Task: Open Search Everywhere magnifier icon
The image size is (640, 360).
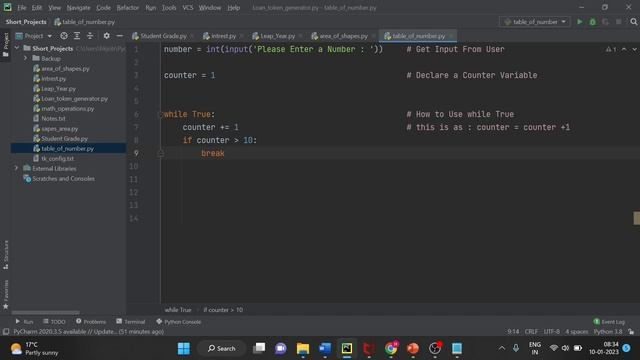Action: 633,22
